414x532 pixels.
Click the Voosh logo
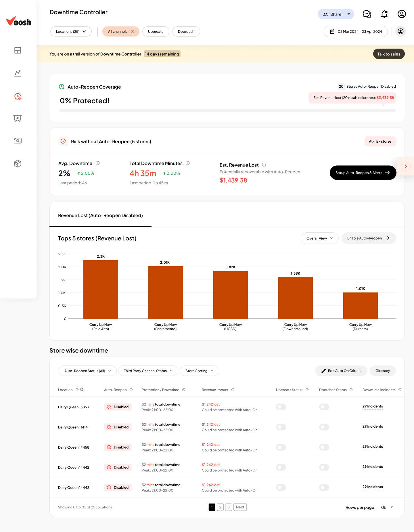[x=19, y=21]
